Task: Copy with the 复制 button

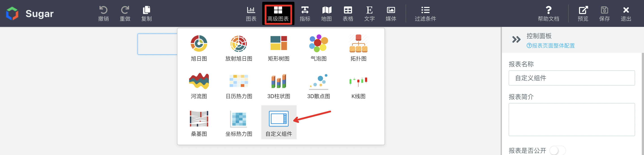Action: click(x=147, y=13)
